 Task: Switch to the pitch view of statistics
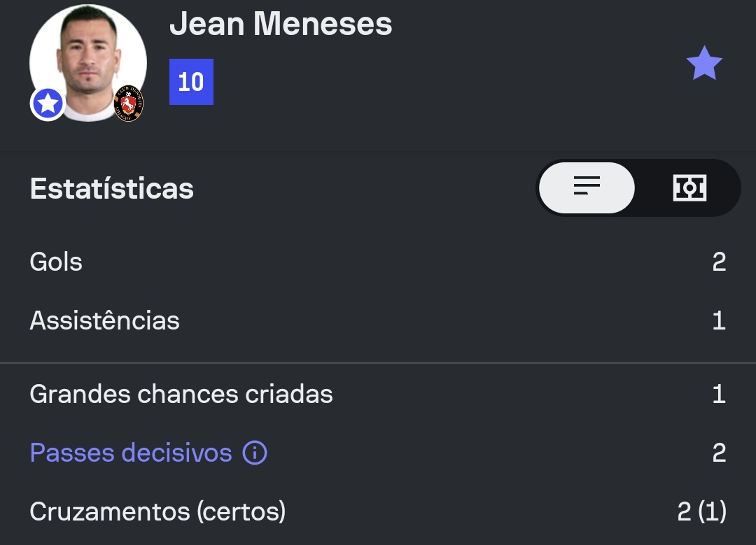click(689, 187)
